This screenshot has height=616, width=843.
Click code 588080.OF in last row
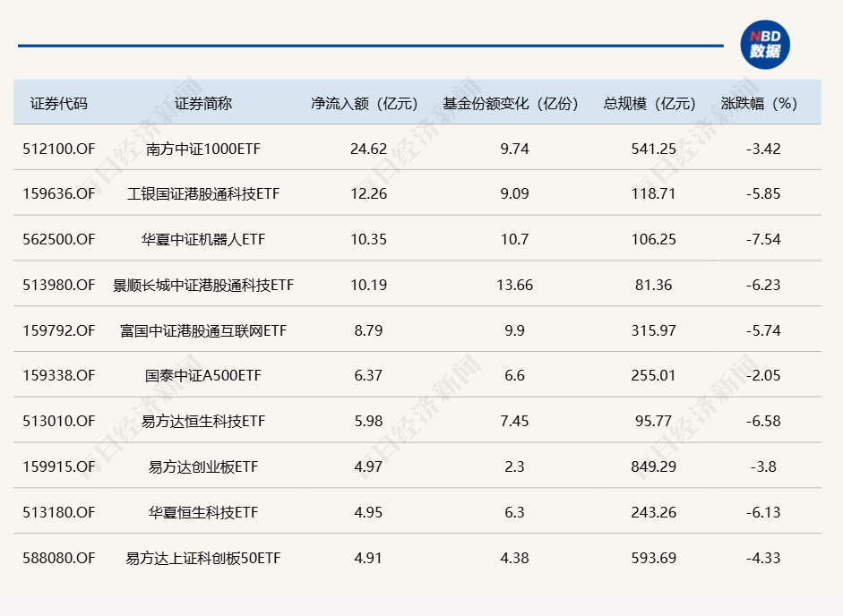[x=59, y=559]
